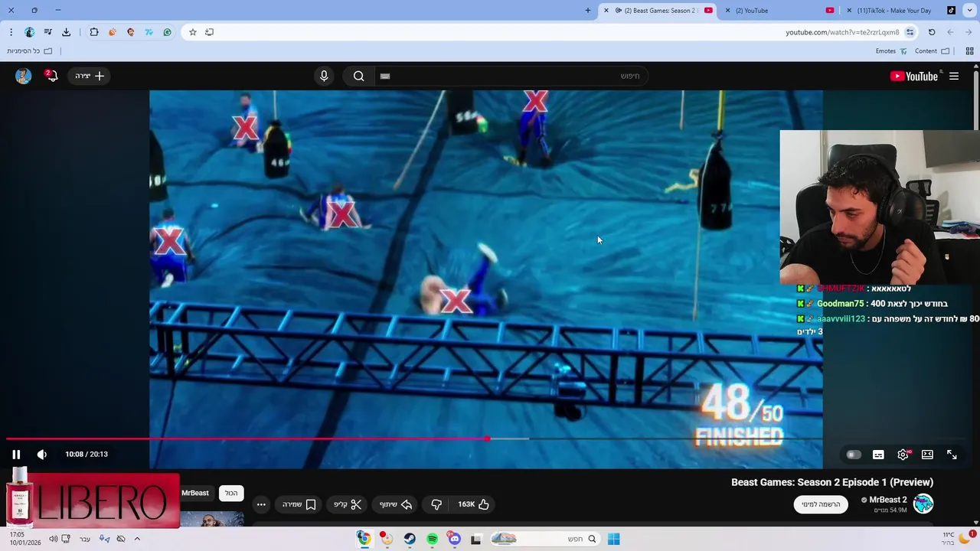This screenshot has height=551, width=980.
Task: Open the browser three-dot menu
Action: (x=11, y=32)
